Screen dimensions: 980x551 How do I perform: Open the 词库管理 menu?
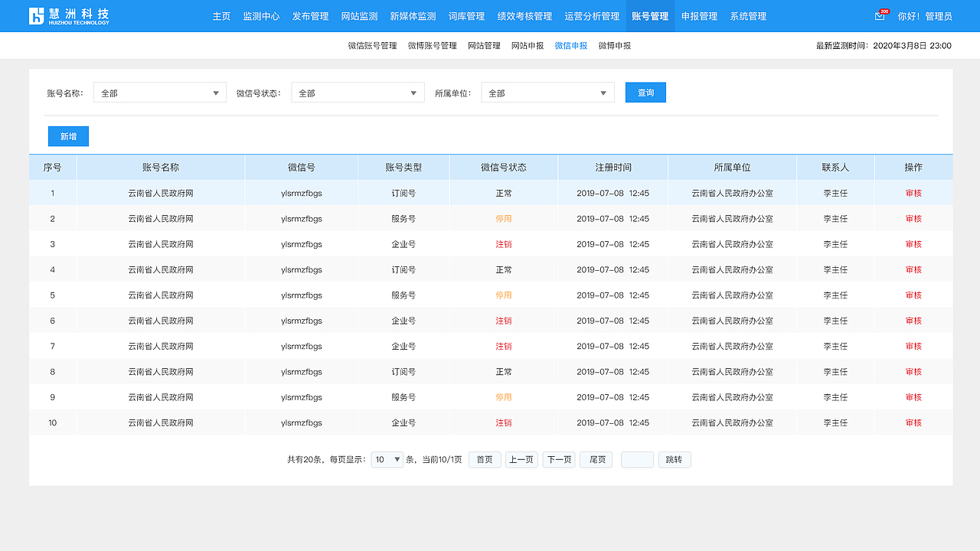click(x=469, y=15)
